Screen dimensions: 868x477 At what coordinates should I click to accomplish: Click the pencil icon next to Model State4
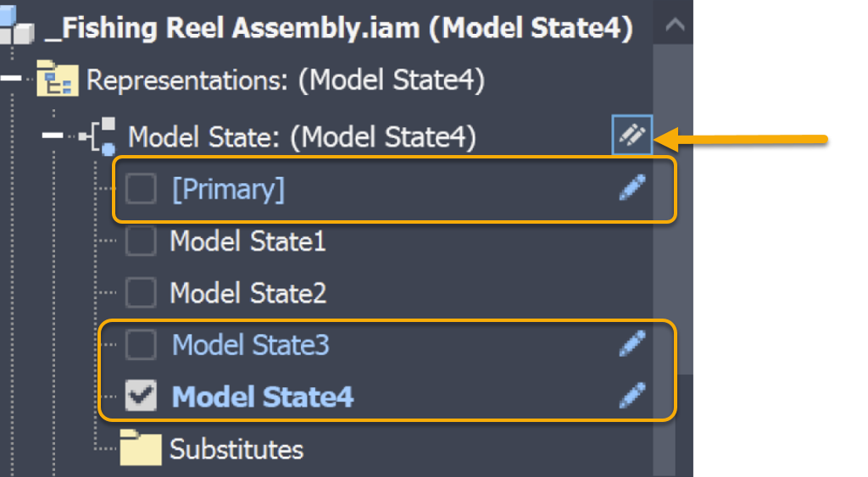pos(632,396)
